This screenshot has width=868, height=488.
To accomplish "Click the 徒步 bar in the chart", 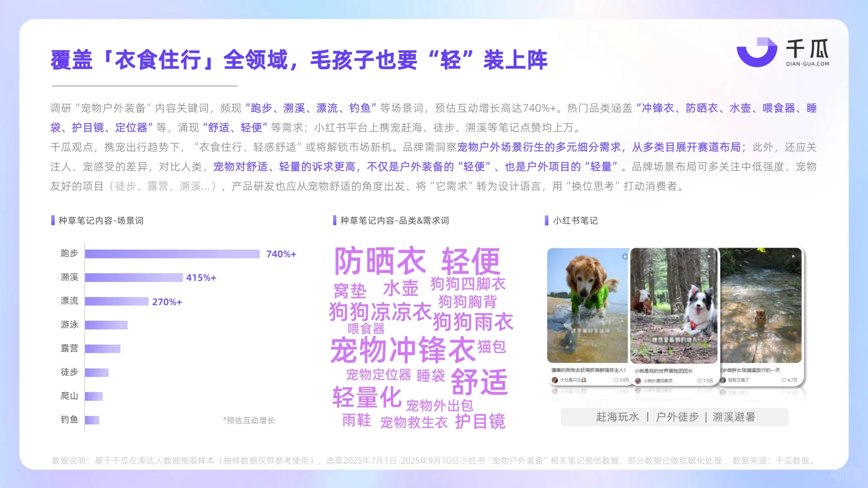I will coord(97,372).
